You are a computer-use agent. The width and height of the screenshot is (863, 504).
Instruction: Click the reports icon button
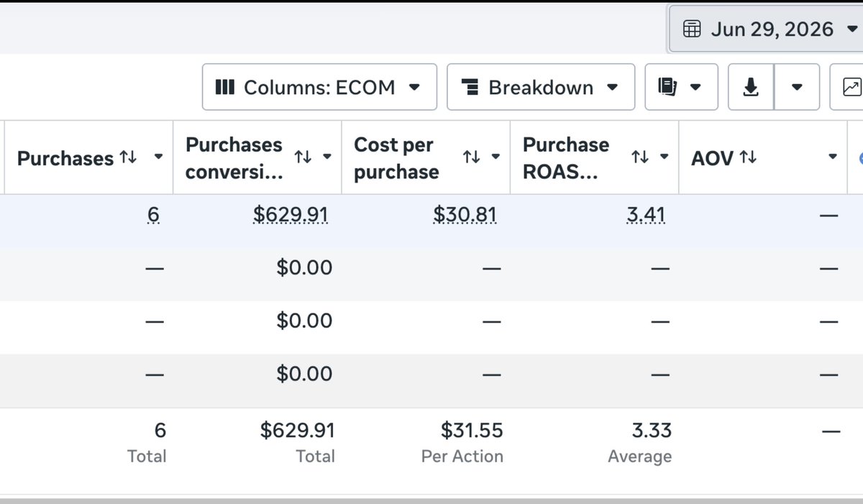[681, 87]
